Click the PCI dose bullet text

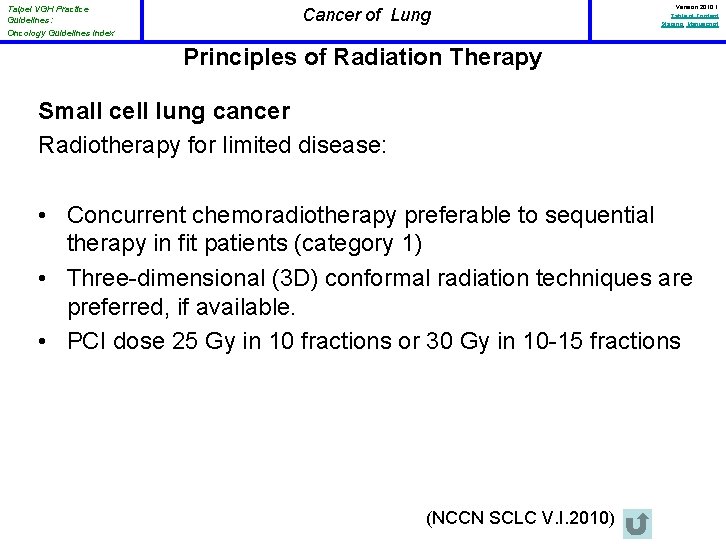373,341
